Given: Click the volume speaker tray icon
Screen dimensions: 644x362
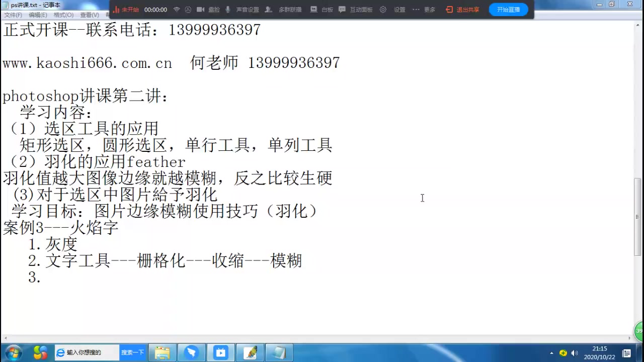Looking at the screenshot, I should (x=575, y=353).
